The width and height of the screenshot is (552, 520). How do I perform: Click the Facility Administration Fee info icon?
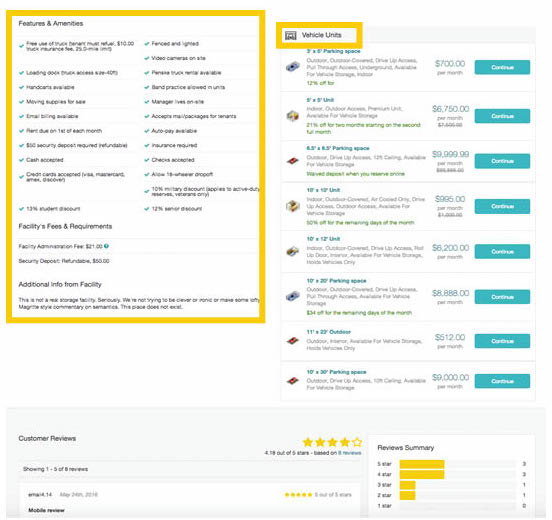(x=106, y=246)
